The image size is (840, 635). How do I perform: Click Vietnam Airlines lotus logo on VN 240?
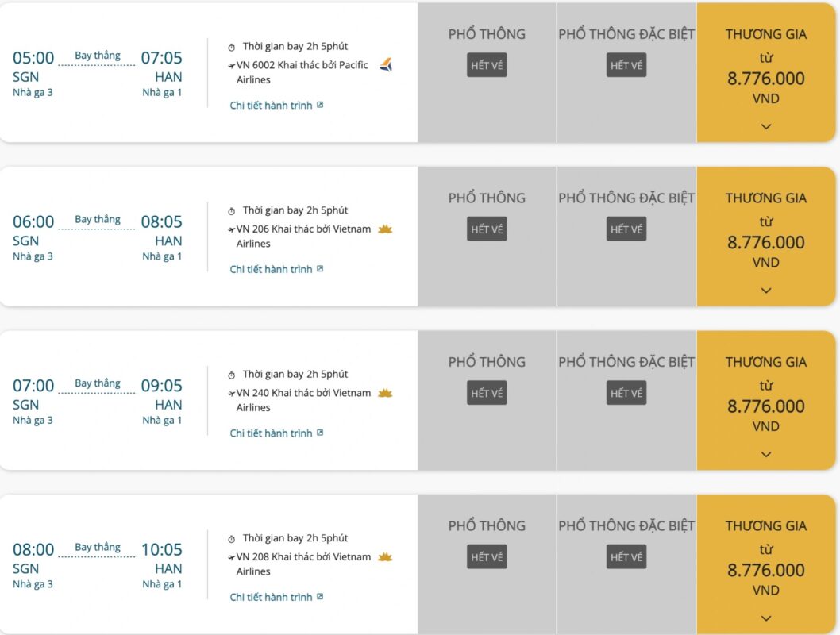click(x=385, y=394)
